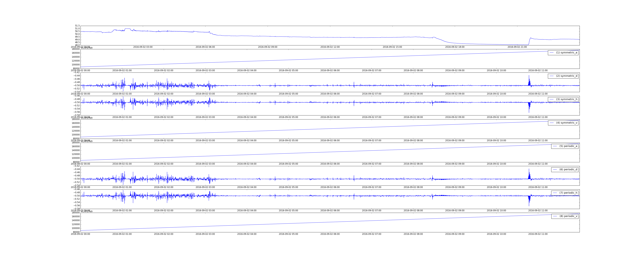Click the periodic_v legend entry
Screen dimensions: 644x258
tap(568, 216)
